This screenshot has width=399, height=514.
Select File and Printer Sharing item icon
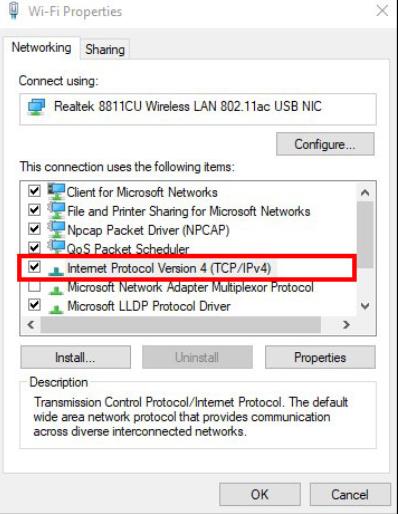[56, 211]
